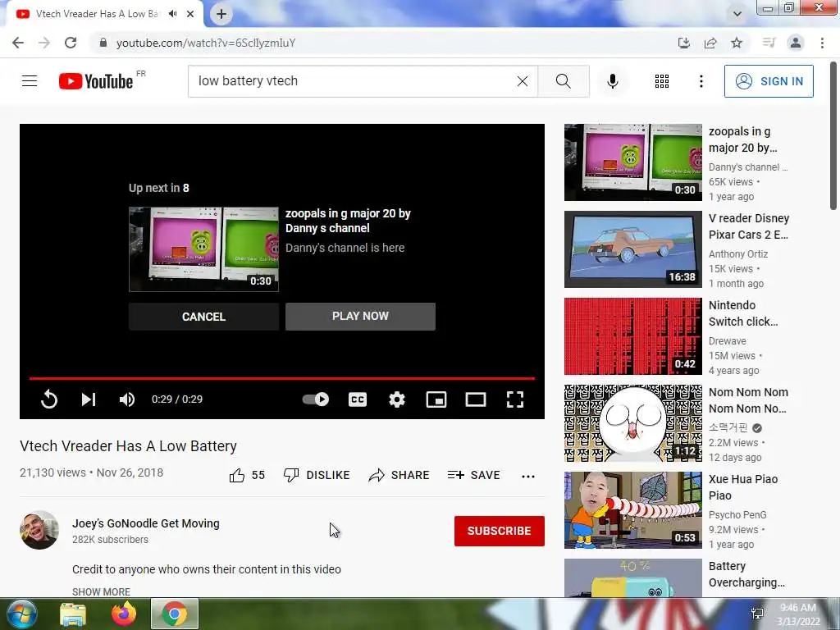Subscribe to Joey's GoNoodle Get Moving
This screenshot has height=630, width=840.
click(500, 531)
